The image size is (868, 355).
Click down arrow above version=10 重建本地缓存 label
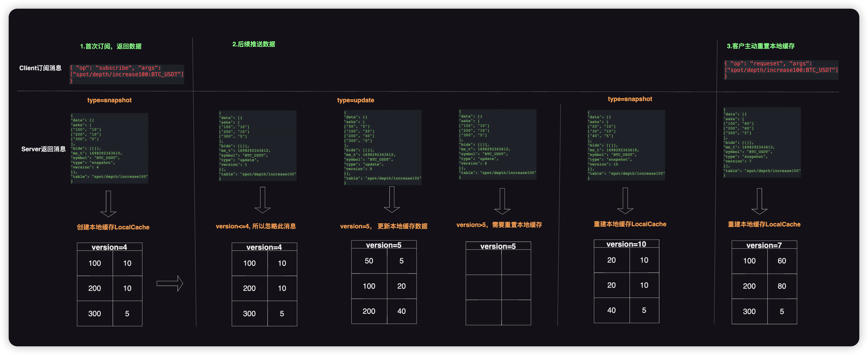pos(625,201)
